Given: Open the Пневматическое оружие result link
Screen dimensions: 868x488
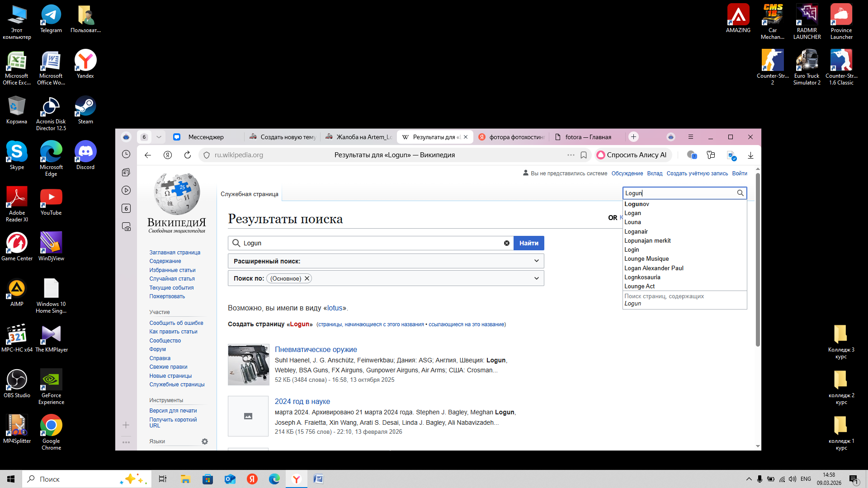Looking at the screenshot, I should (316, 349).
